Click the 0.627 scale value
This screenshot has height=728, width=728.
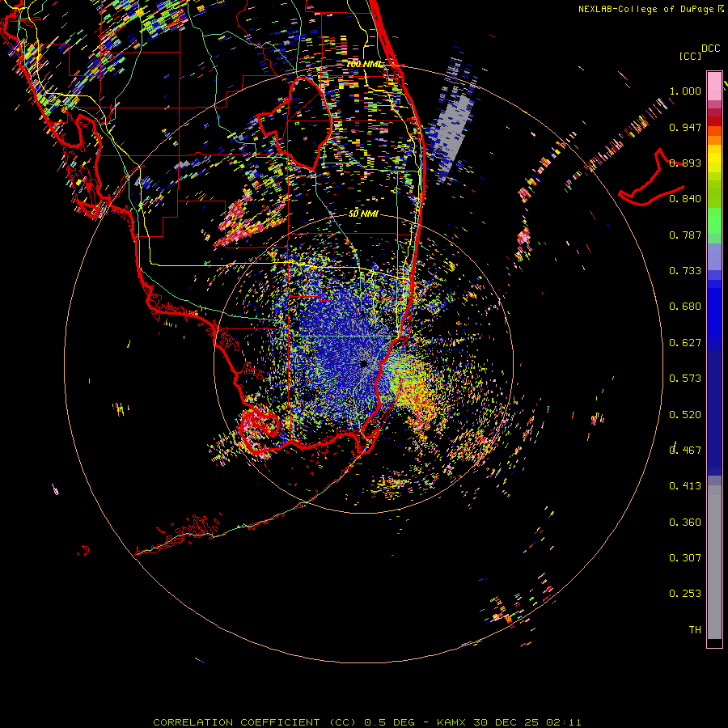(685, 343)
